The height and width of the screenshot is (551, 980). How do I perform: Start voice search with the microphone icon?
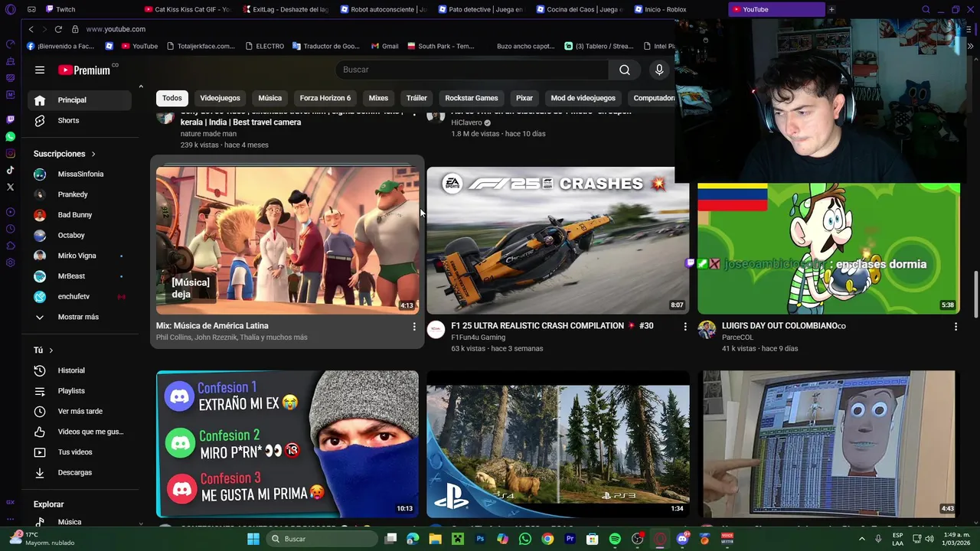pyautogui.click(x=659, y=70)
